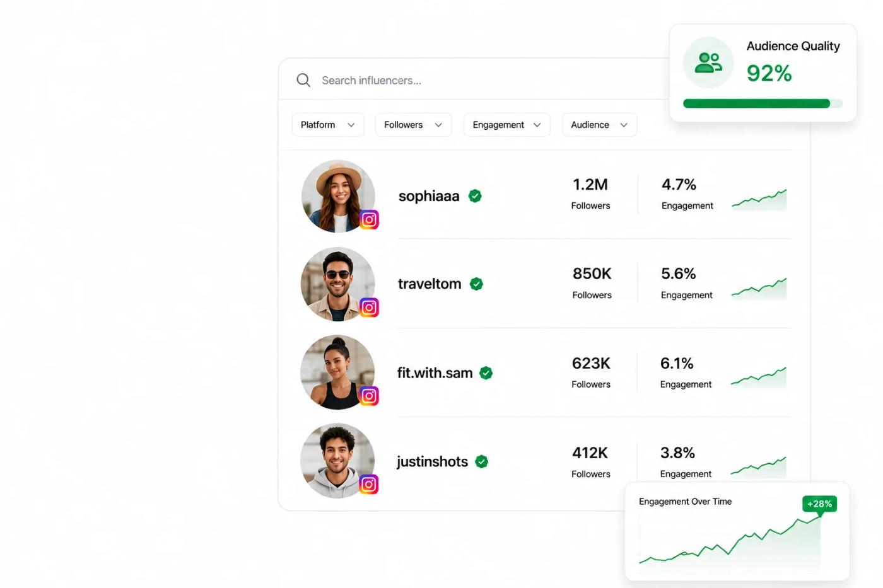
Task: Open fit.with.sam's engagement sparkline chart
Action: coord(759,378)
